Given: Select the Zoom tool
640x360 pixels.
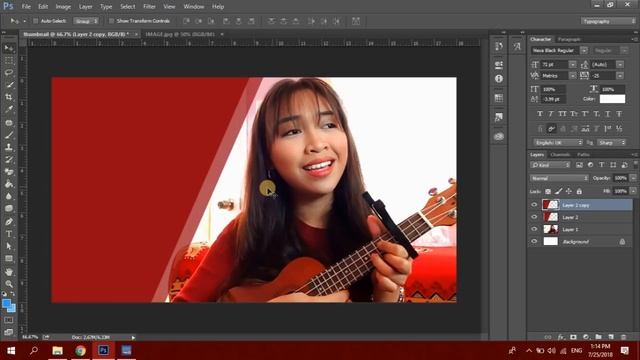Looking at the screenshot, I should click(x=9, y=284).
